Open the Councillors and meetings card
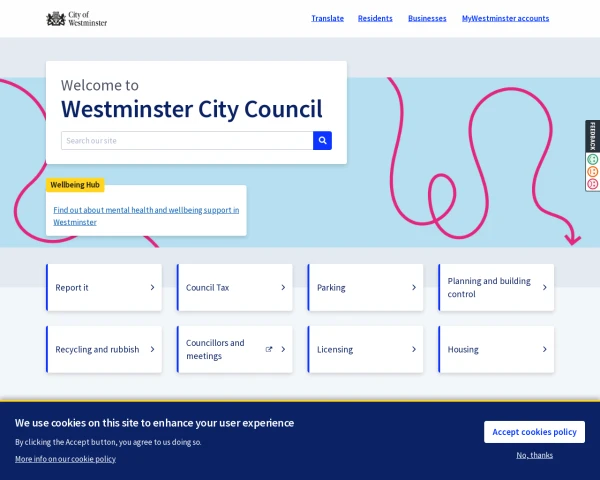This screenshot has width=600, height=480. click(x=235, y=349)
